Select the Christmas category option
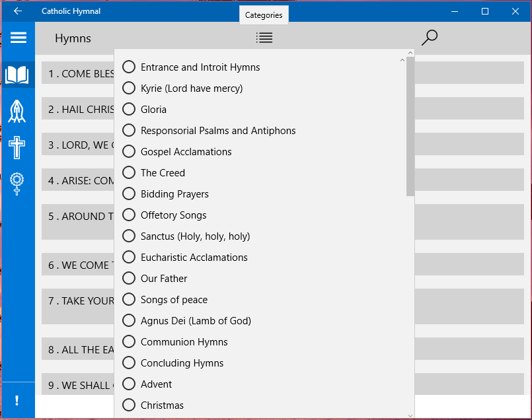Screen dimensions: 532x420 [129, 405]
